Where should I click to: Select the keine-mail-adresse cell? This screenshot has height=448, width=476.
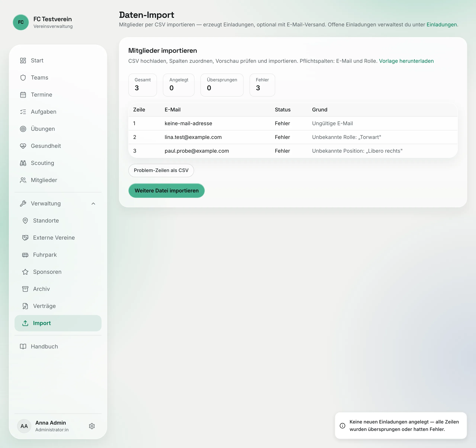click(x=188, y=123)
